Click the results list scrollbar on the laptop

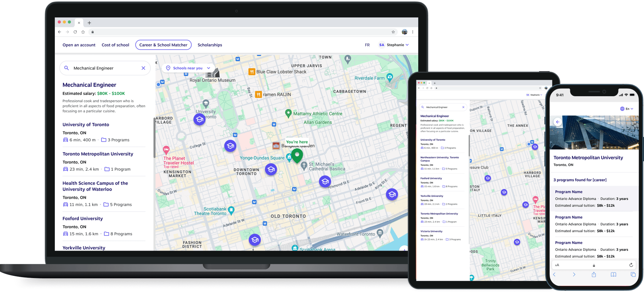(154, 137)
